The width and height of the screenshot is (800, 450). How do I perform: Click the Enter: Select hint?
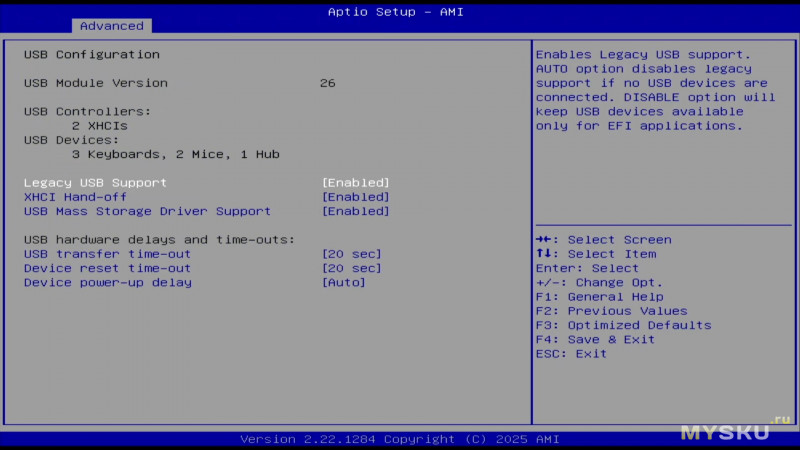pyautogui.click(x=587, y=268)
